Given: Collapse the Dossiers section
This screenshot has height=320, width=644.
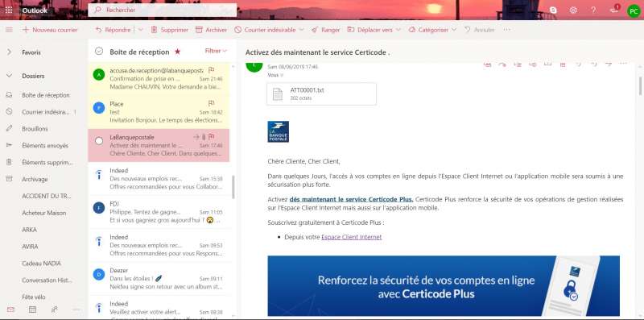Looking at the screenshot, I should pos(9,76).
